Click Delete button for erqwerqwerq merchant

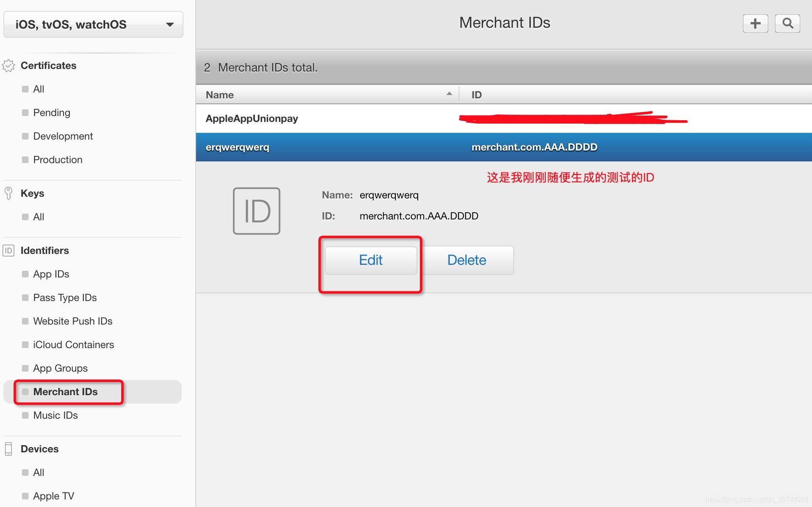468,260
